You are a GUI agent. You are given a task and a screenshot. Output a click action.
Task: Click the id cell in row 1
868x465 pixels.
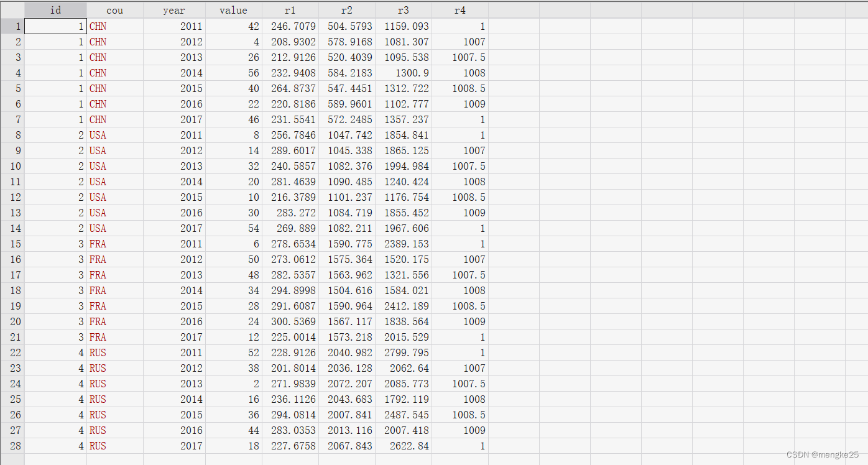(55, 26)
